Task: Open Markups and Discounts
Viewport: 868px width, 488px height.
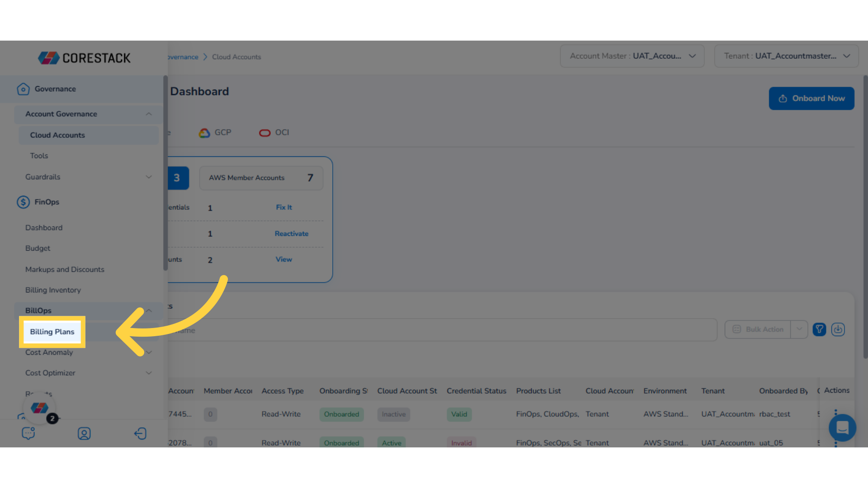Action: (65, 269)
